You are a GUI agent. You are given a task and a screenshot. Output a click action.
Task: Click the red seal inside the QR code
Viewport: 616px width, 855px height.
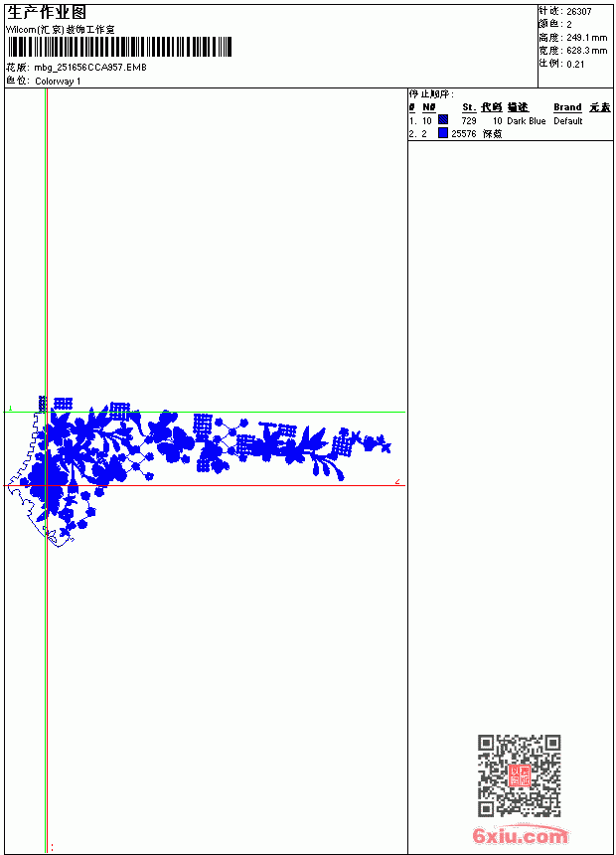[519, 775]
